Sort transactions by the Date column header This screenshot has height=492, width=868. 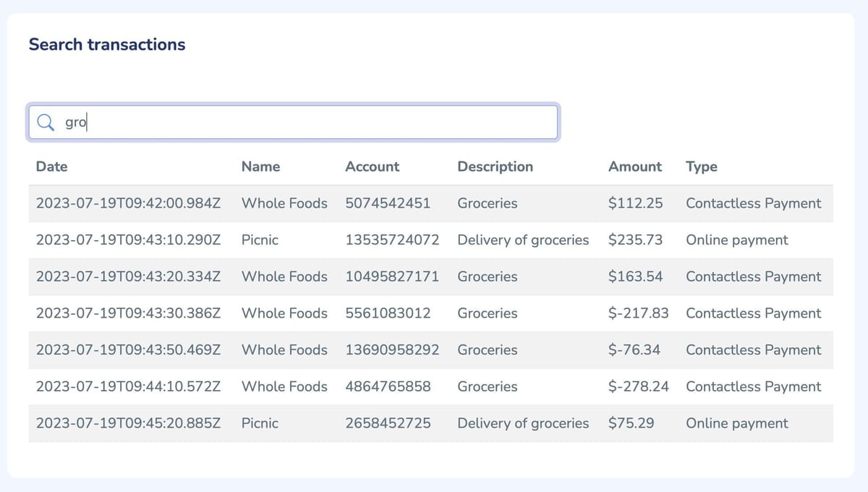point(51,166)
